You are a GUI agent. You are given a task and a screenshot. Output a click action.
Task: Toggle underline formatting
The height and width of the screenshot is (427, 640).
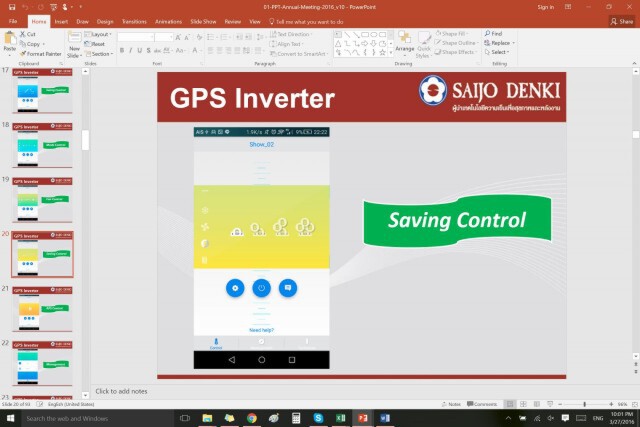click(x=140, y=50)
